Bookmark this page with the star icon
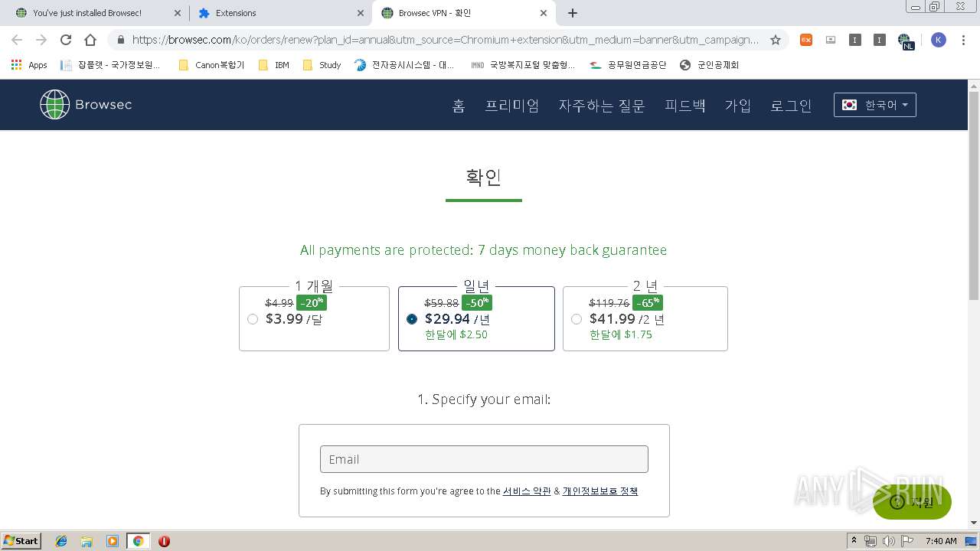Viewport: 980px width, 551px height. pos(776,40)
